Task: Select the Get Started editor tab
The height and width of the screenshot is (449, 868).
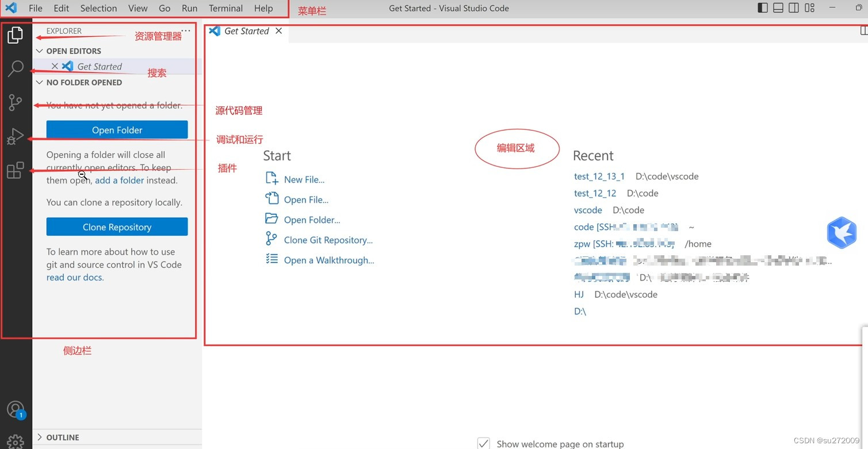Action: point(246,31)
